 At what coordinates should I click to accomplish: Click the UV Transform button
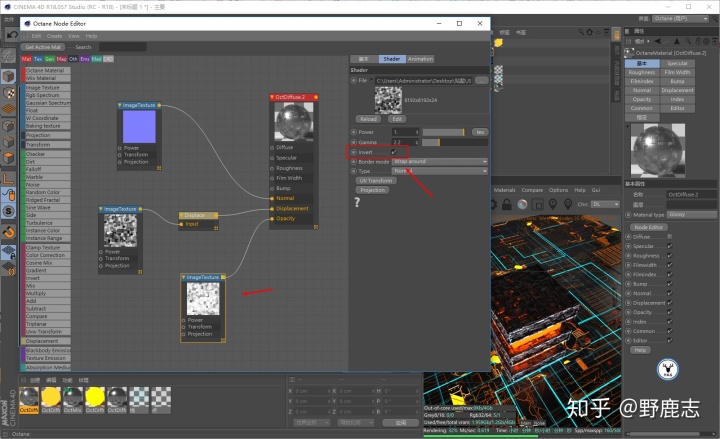pos(376,180)
